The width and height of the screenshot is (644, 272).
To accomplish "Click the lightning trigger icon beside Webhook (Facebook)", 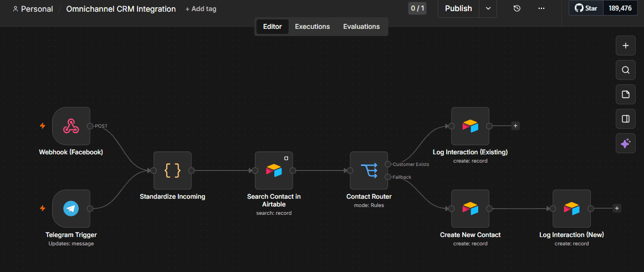I will [x=42, y=126].
